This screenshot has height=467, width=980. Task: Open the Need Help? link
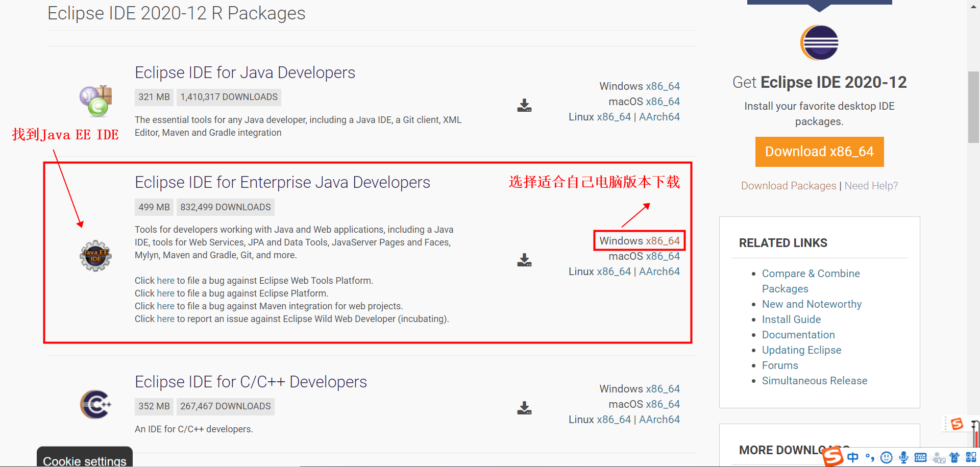pyautogui.click(x=871, y=186)
